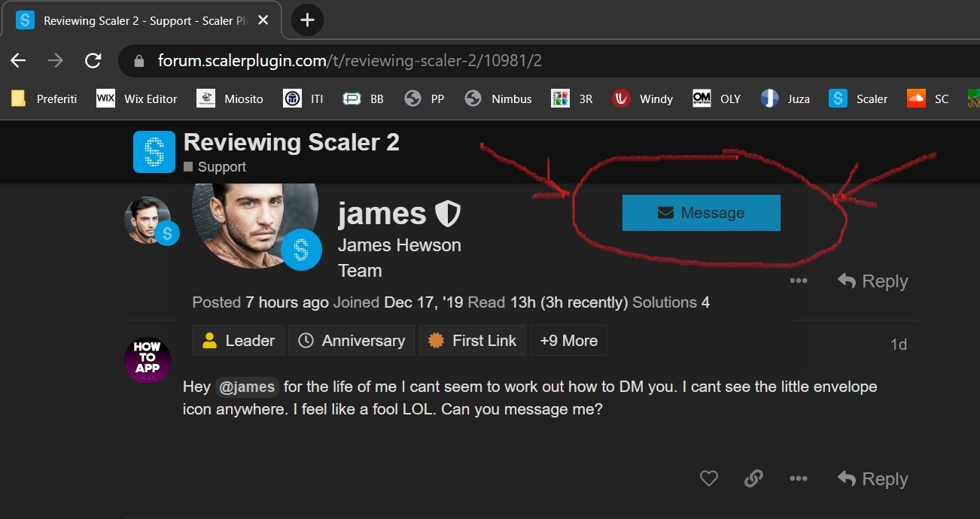Open the Support category link

pyautogui.click(x=215, y=167)
